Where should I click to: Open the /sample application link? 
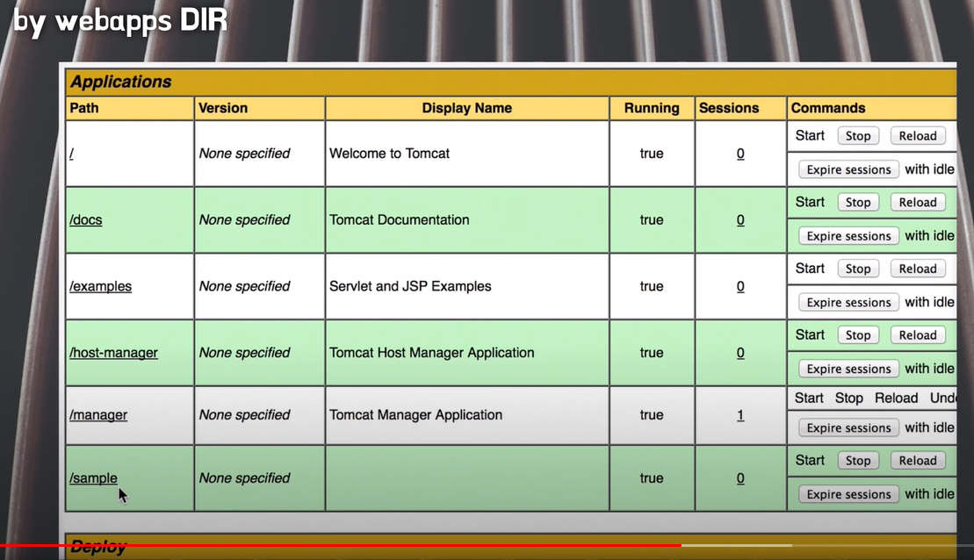coord(93,478)
